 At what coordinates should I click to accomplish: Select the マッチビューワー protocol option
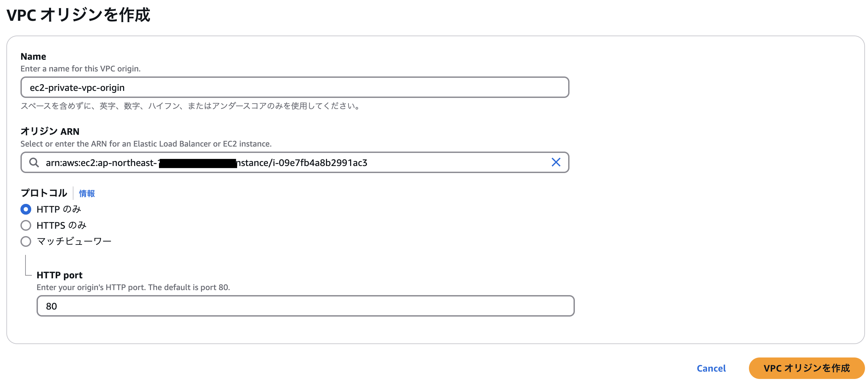point(26,241)
